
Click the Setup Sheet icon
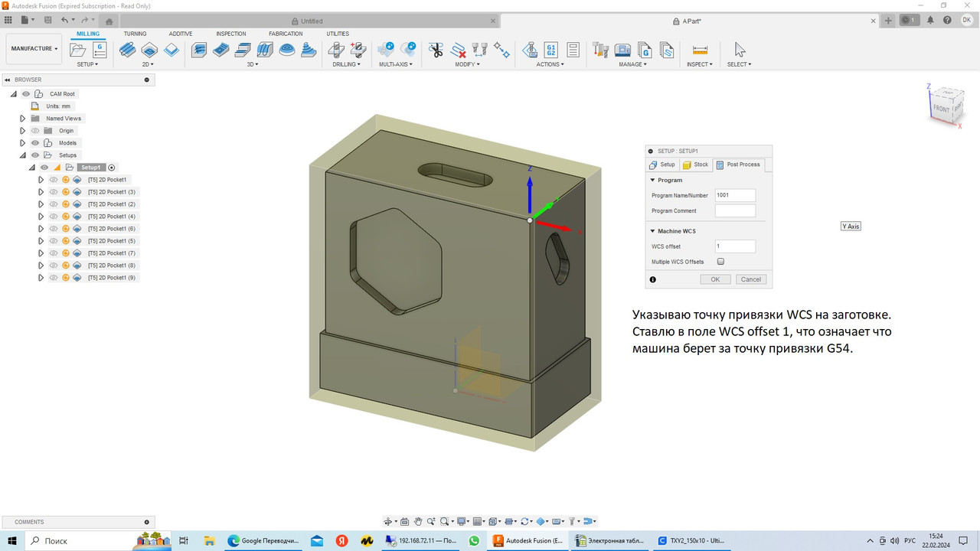coord(573,51)
